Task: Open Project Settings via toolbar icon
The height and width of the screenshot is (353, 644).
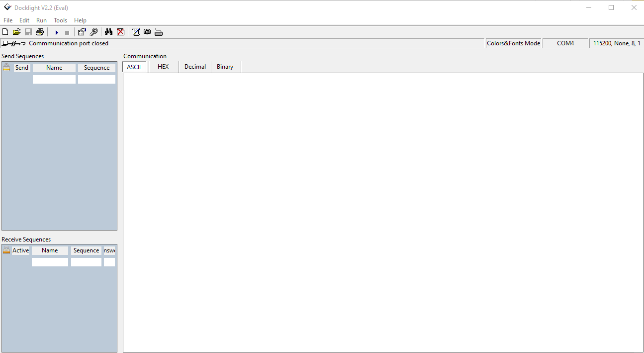Action: pyautogui.click(x=82, y=31)
